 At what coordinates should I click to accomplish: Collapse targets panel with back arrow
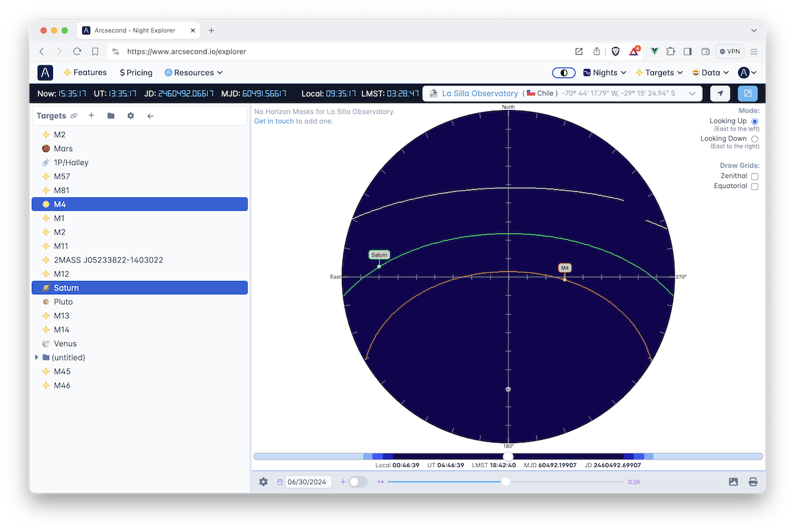[150, 116]
